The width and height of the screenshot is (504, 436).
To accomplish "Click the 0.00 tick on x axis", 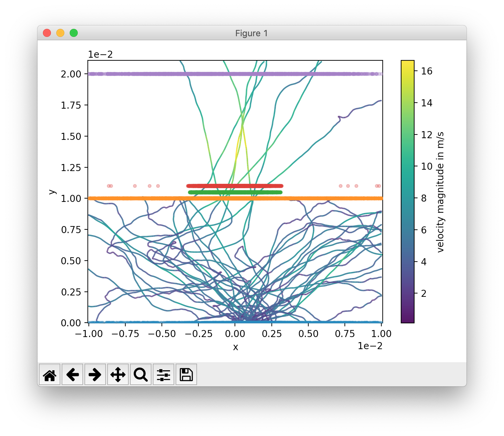I will pyautogui.click(x=235, y=334).
